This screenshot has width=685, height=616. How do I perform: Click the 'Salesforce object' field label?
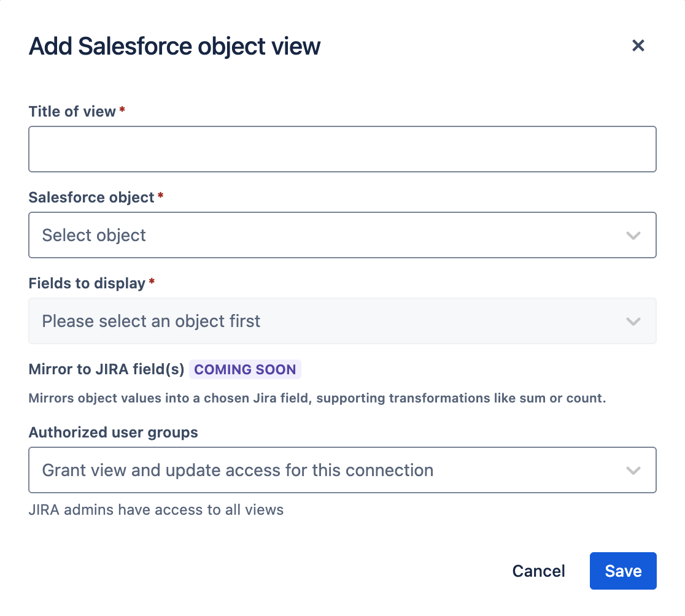(91, 197)
